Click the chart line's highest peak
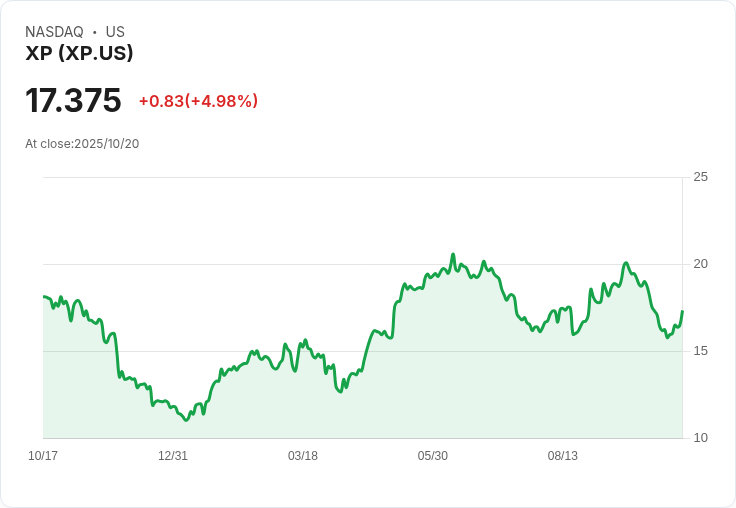This screenshot has height=508, width=736. (453, 254)
